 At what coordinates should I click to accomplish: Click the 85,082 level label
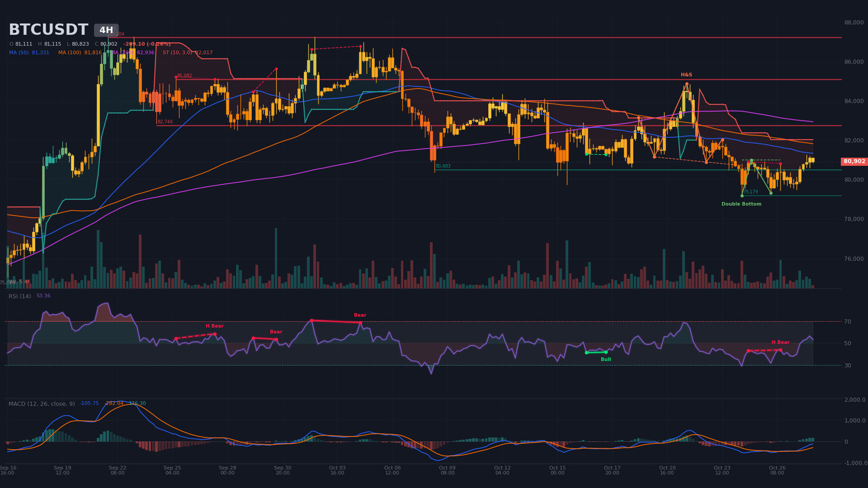pos(184,76)
